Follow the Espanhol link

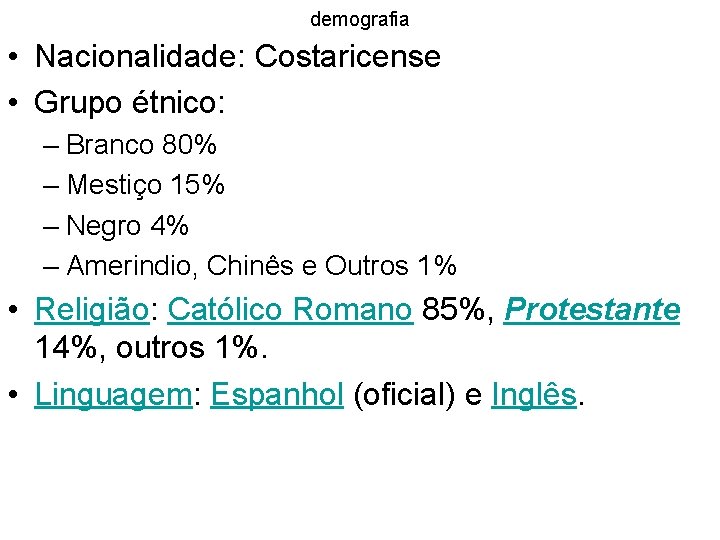[x=277, y=395]
